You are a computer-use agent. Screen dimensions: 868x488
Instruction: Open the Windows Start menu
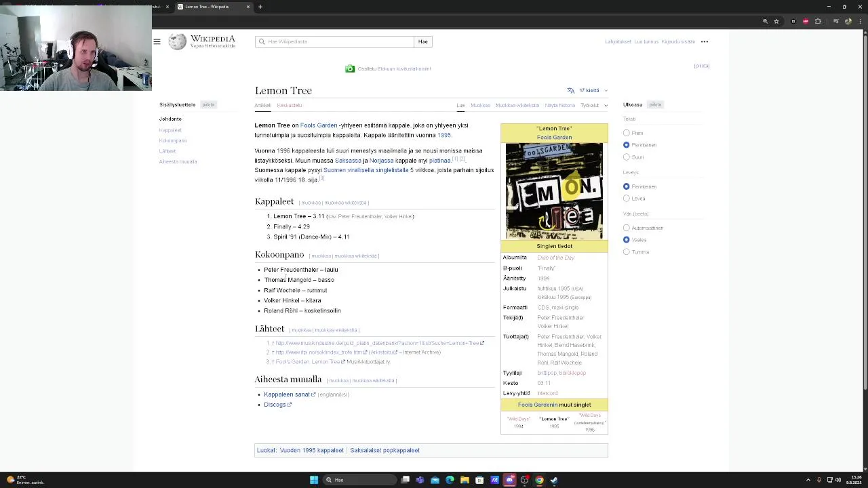click(314, 480)
